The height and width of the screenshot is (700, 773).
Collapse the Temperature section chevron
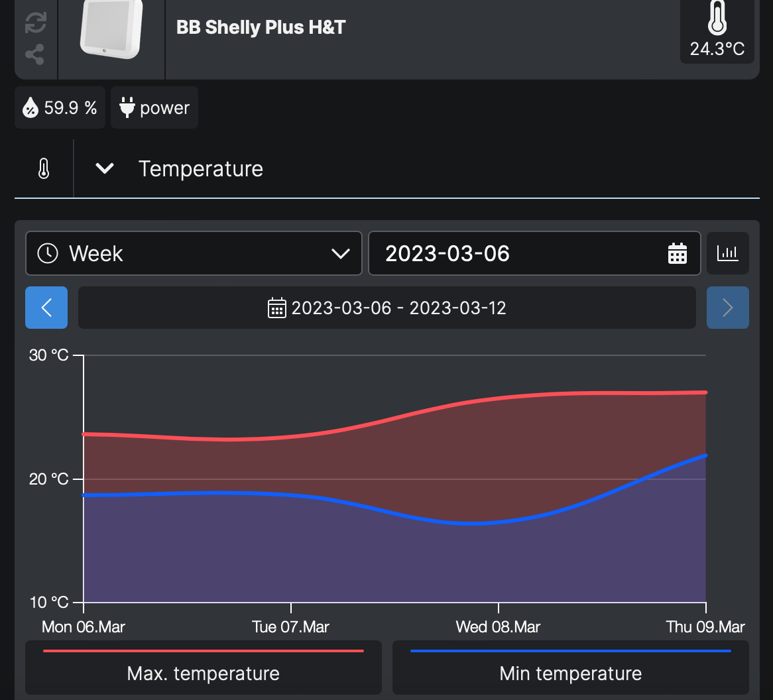tap(105, 169)
